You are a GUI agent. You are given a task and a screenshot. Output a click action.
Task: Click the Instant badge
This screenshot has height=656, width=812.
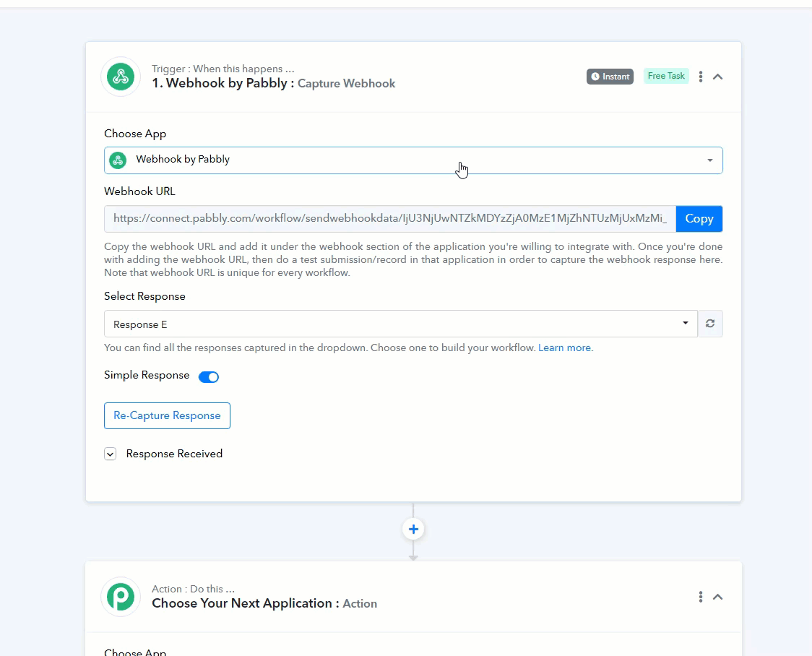[x=610, y=77]
